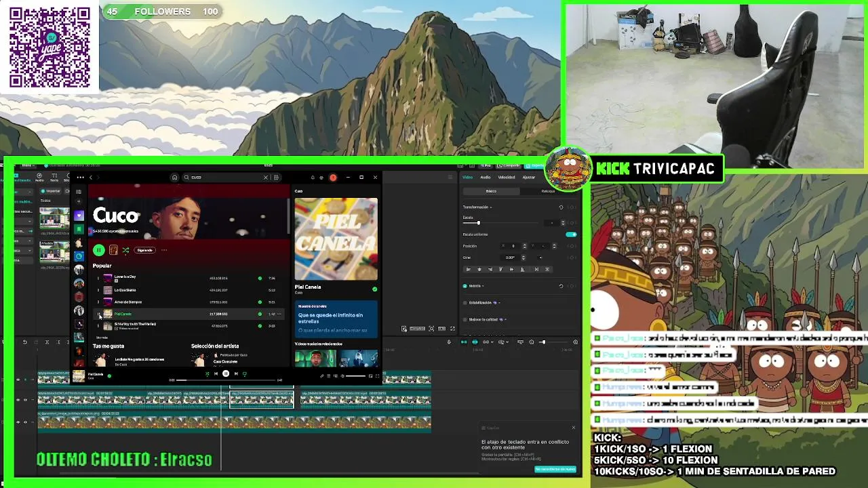Select the track Lover Is a Day
Screen dimensions: 868x488
(125, 277)
